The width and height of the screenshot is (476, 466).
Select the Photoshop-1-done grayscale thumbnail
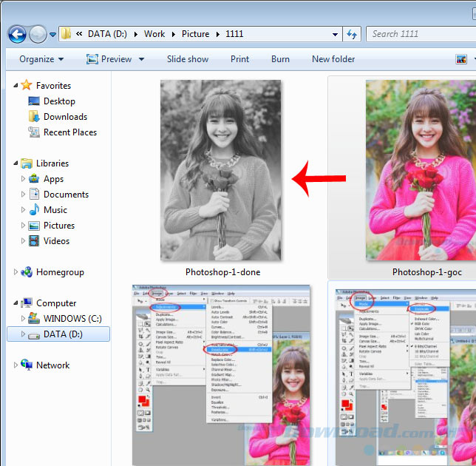221,170
